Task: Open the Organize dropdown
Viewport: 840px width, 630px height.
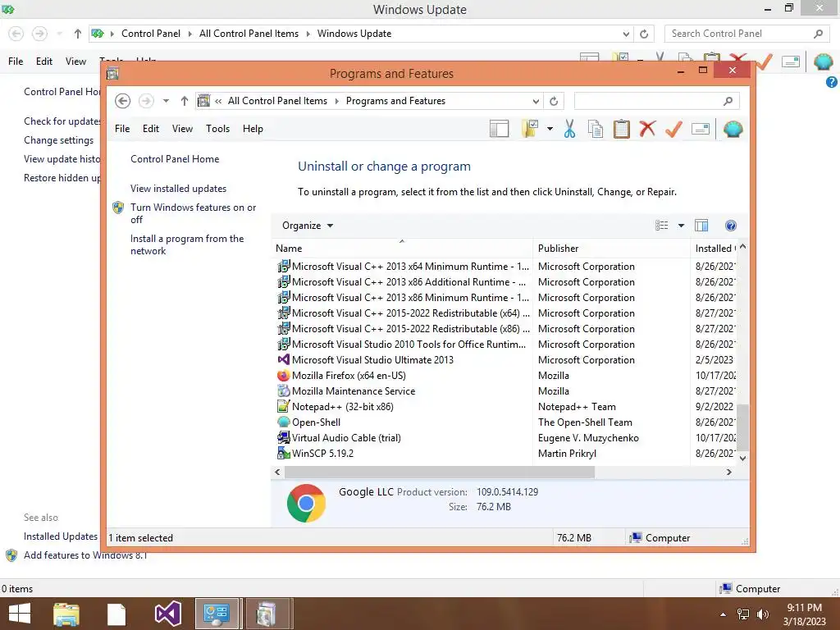Action: (308, 226)
